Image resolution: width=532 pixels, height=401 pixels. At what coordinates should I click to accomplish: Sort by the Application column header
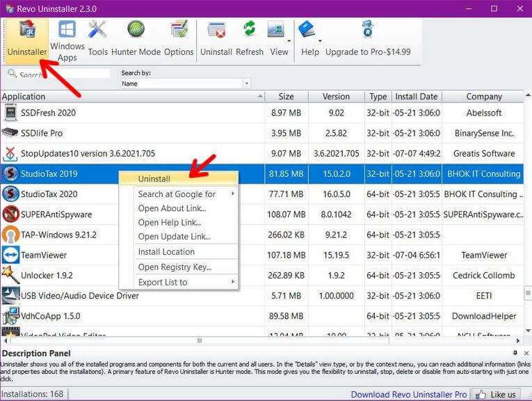pyautogui.click(x=132, y=97)
